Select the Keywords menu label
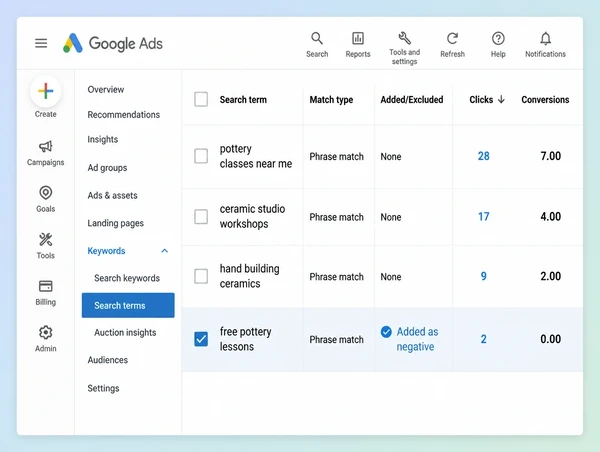Screen dimensions: 600x452 click(106, 251)
